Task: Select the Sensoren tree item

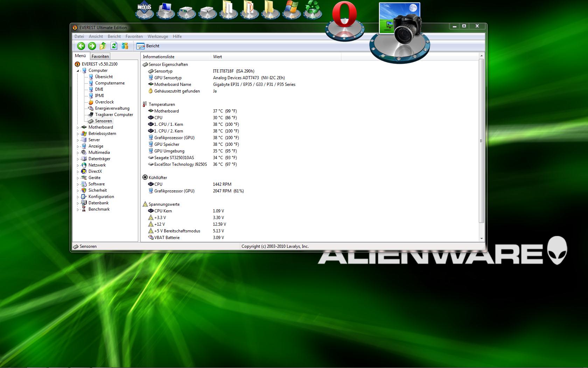Action: (x=103, y=121)
